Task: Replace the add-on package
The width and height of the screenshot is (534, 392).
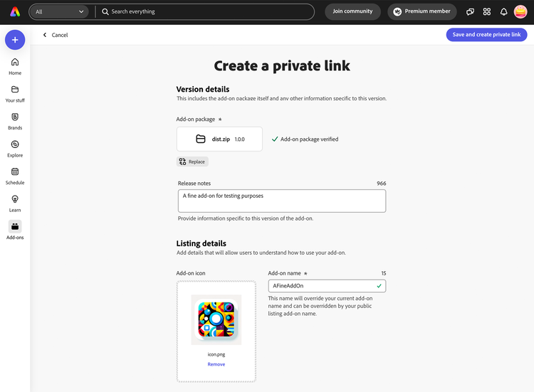Action: [192, 161]
